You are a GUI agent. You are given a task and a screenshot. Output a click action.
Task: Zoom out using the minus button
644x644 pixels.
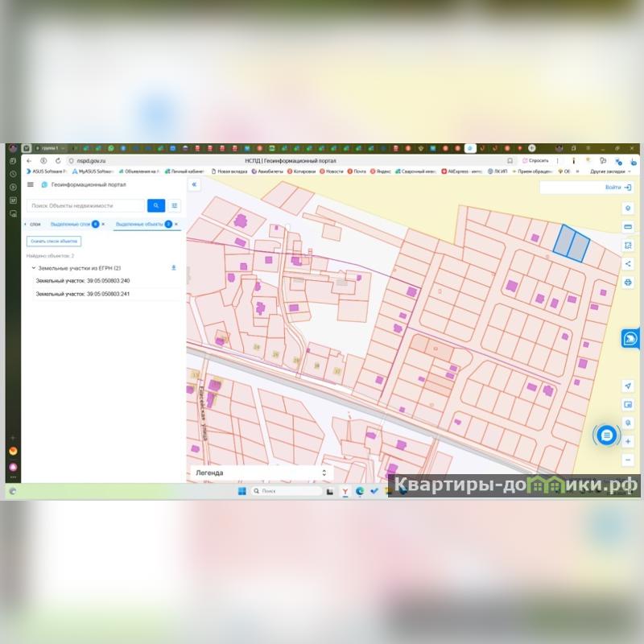628,460
